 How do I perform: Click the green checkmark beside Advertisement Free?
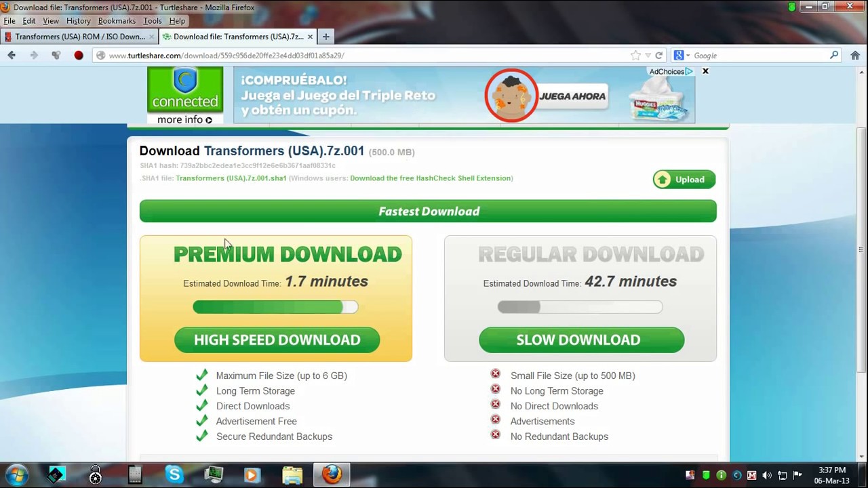click(x=201, y=420)
